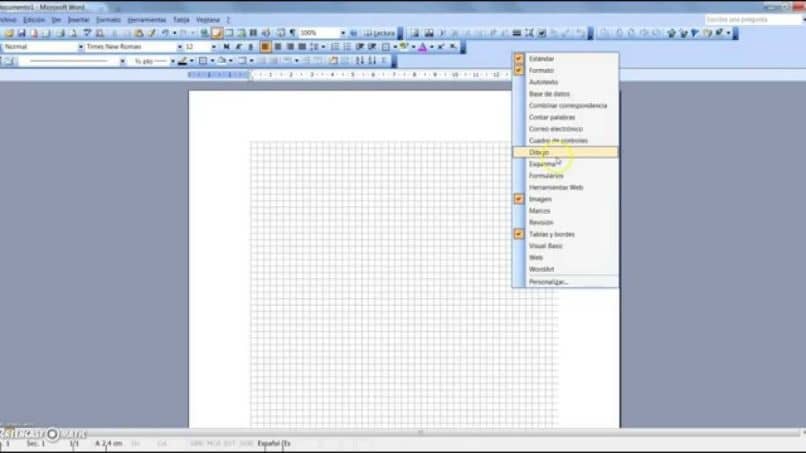The height and width of the screenshot is (453, 806).
Task: Open Personalizar... from toolbar list
Action: click(565, 282)
